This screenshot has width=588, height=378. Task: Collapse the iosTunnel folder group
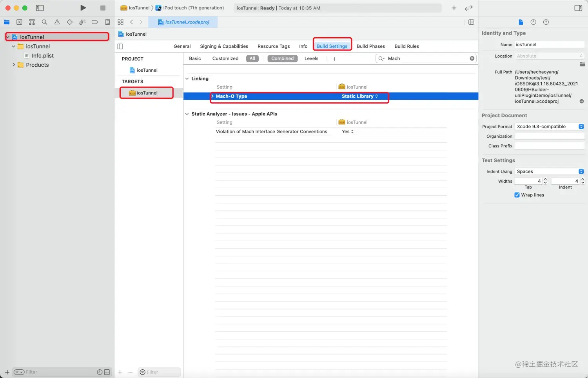click(13, 46)
